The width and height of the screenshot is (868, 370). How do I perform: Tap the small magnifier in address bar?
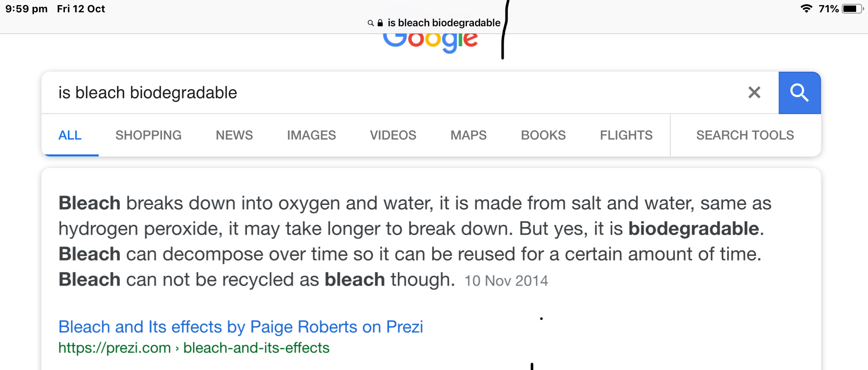[370, 23]
